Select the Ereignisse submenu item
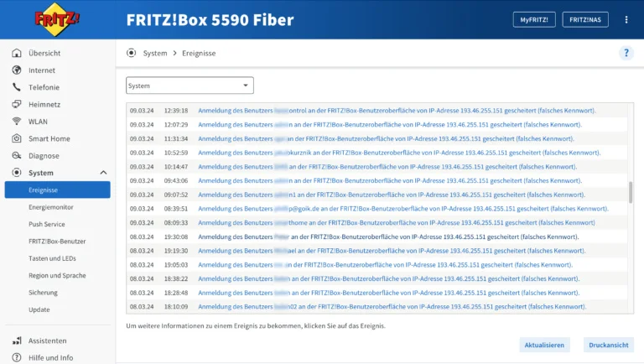644x364 pixels. [58, 190]
